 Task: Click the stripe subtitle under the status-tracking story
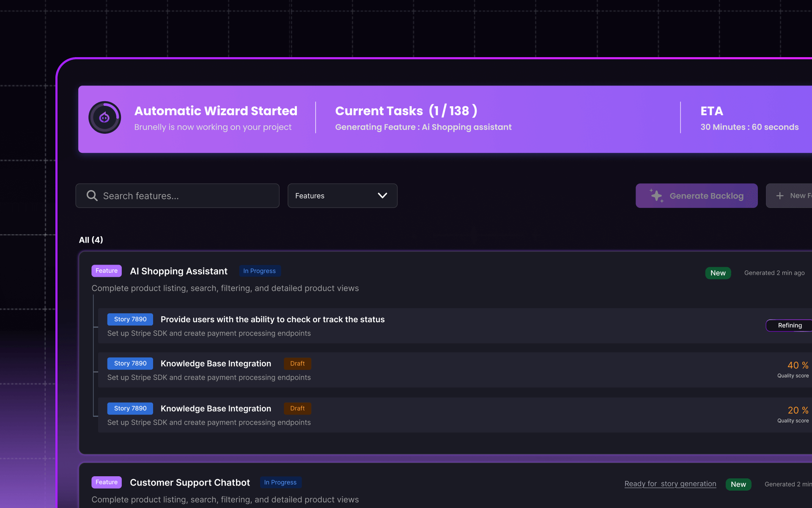pyautogui.click(x=209, y=334)
